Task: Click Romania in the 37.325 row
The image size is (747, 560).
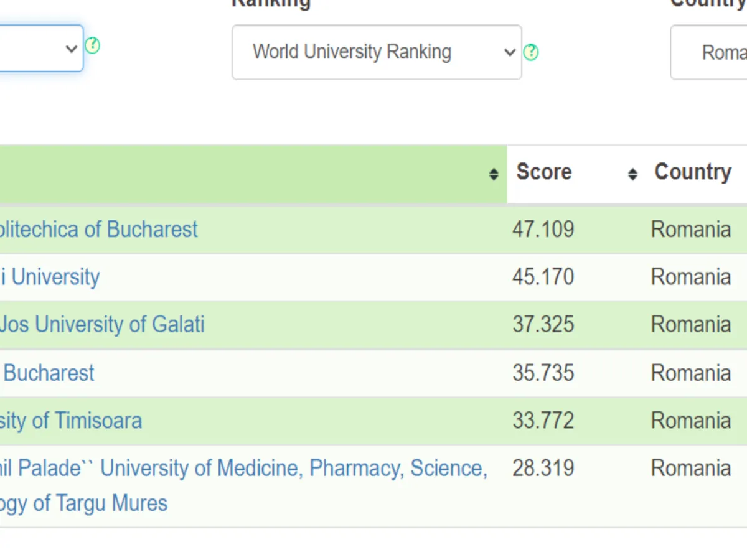Action: click(690, 325)
